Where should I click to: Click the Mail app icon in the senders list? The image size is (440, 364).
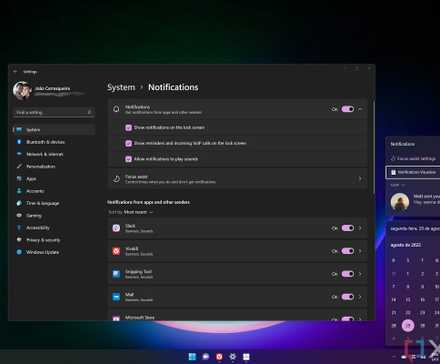click(x=116, y=297)
